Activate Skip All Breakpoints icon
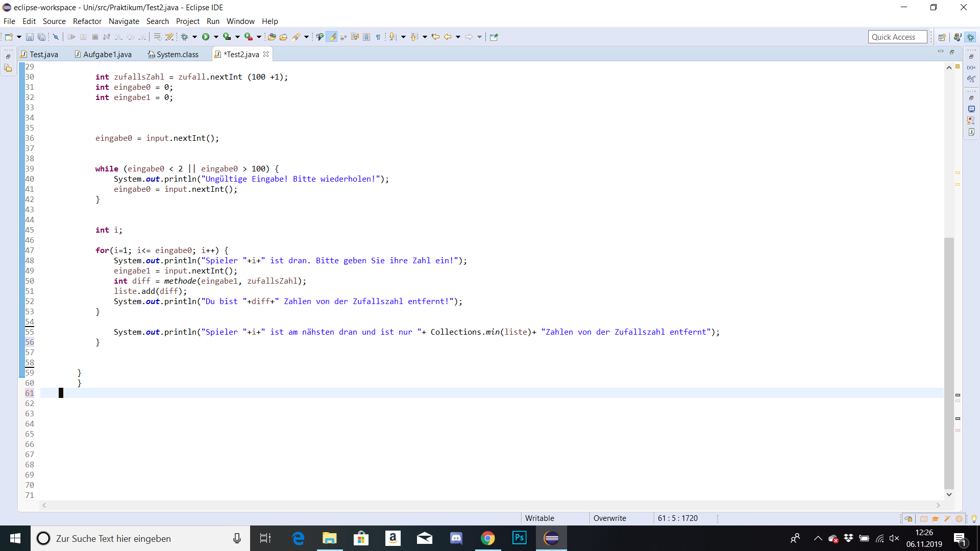Viewport: 980px width, 551px height. tap(55, 37)
